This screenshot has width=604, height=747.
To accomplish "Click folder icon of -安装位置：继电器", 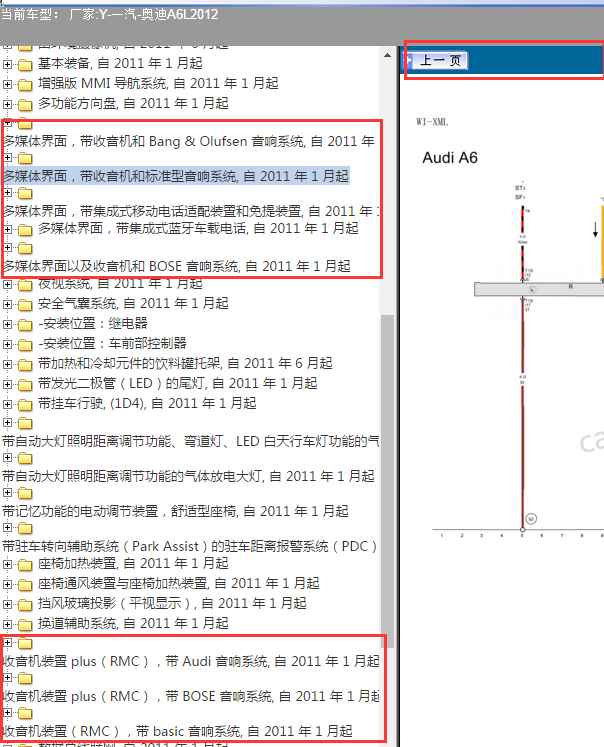I will 25,324.
